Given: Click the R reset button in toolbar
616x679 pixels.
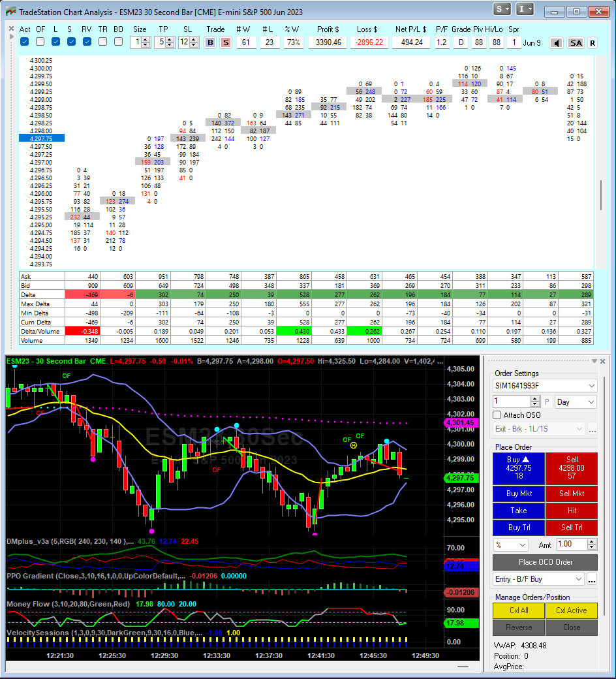Looking at the screenshot, I should click(593, 43).
